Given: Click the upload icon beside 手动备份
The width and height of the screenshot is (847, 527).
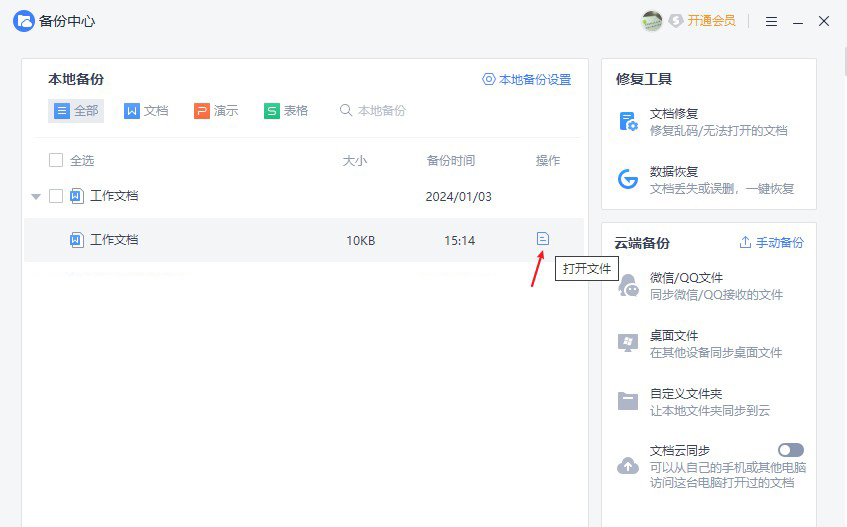Looking at the screenshot, I should pyautogui.click(x=745, y=242).
